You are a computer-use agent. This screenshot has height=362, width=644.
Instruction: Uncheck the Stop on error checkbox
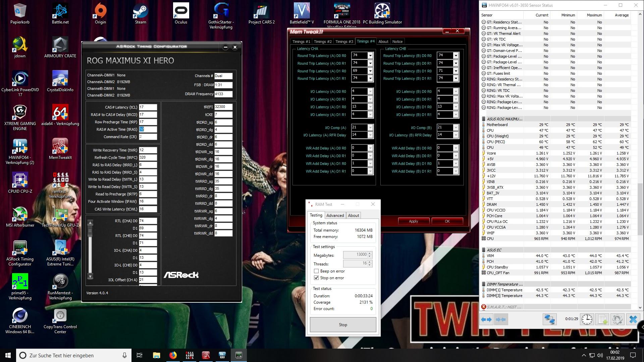point(316,278)
